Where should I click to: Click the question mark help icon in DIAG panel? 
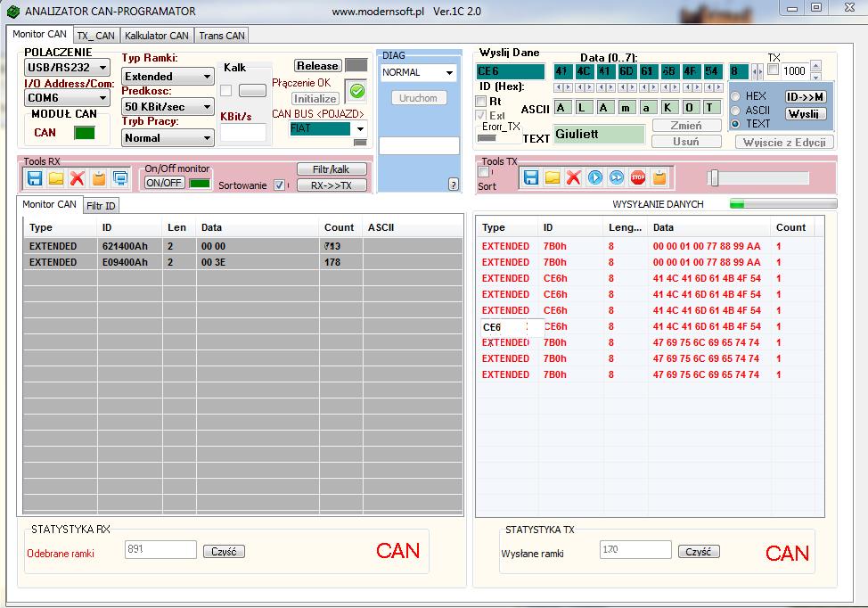pyautogui.click(x=454, y=185)
